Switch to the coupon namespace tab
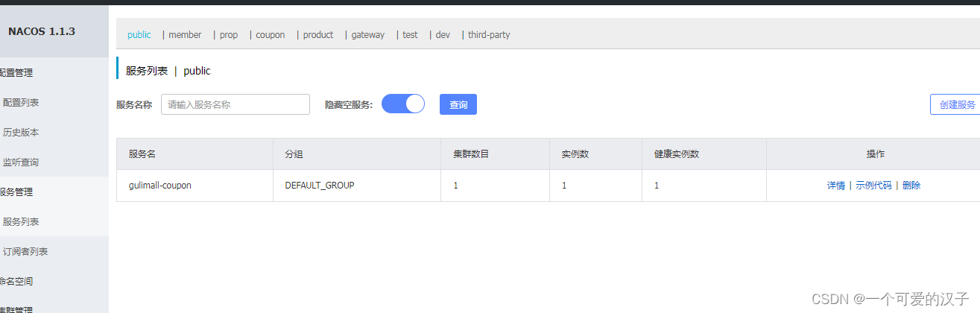980x313 pixels. 271,35
